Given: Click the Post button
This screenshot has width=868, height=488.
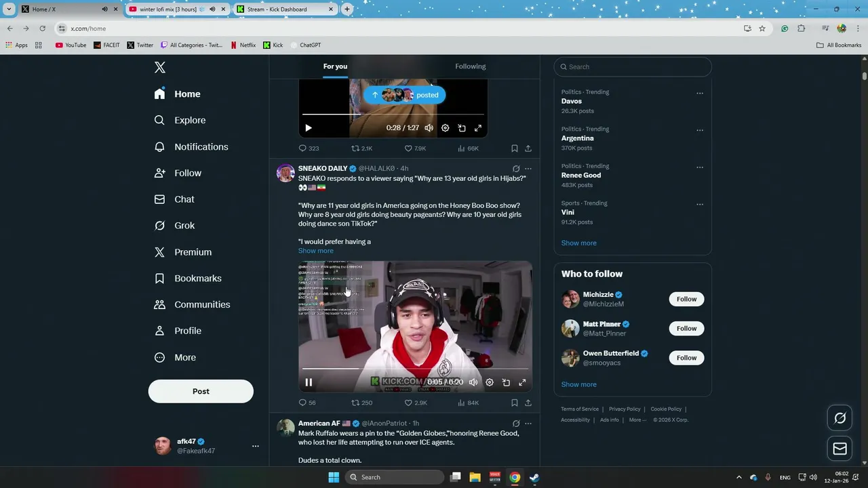Looking at the screenshot, I should tap(201, 391).
